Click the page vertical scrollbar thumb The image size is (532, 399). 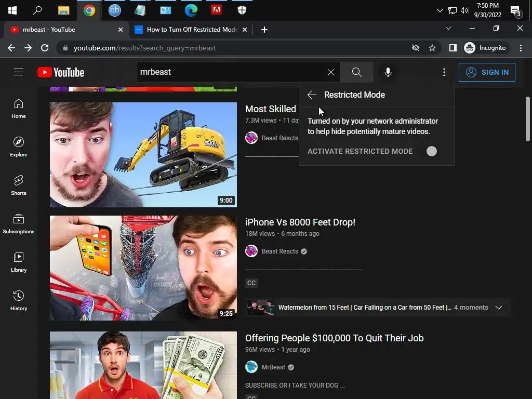pos(528,119)
